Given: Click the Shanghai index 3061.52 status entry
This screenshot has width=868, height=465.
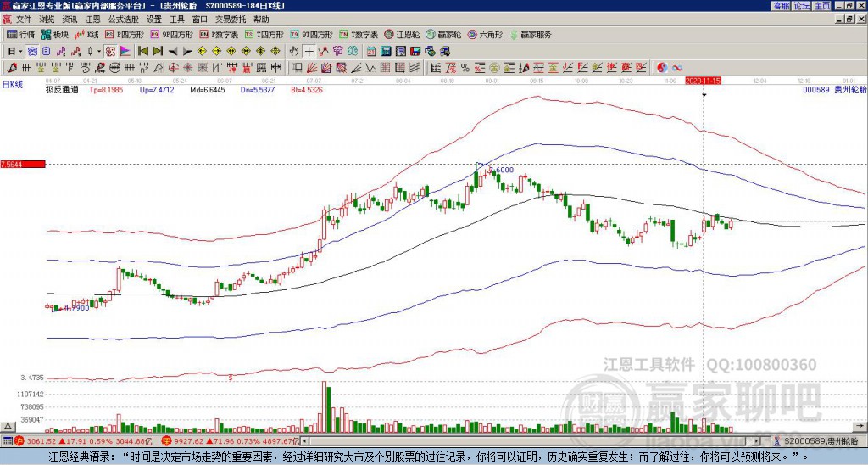Looking at the screenshot, I should click(83, 442).
